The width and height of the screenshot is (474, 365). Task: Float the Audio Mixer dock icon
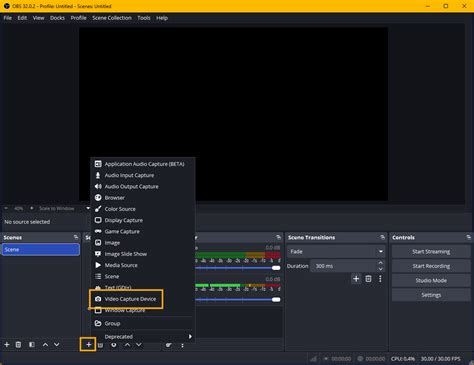[279, 237]
